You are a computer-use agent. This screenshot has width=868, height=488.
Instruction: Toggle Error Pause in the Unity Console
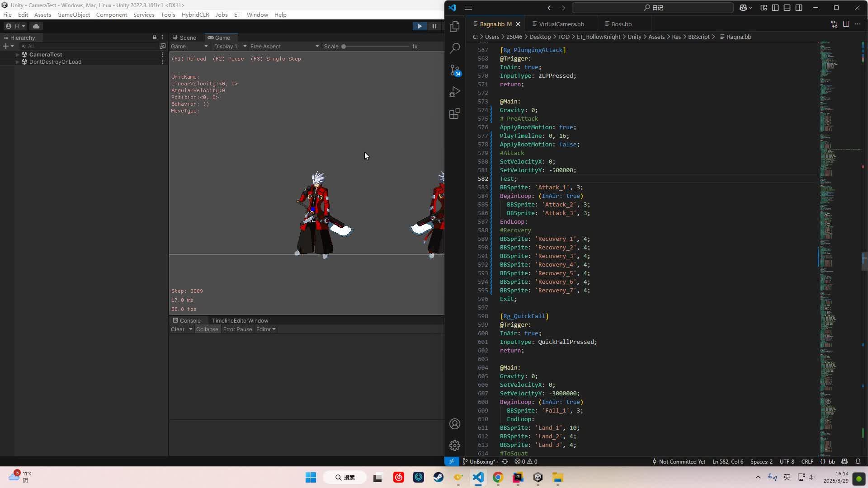coord(237,329)
